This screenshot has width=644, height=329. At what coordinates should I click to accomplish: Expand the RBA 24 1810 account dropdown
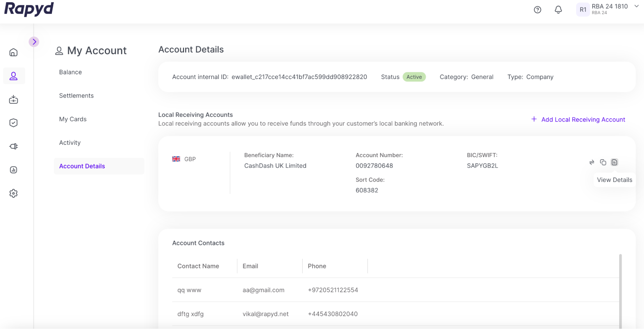636,6
